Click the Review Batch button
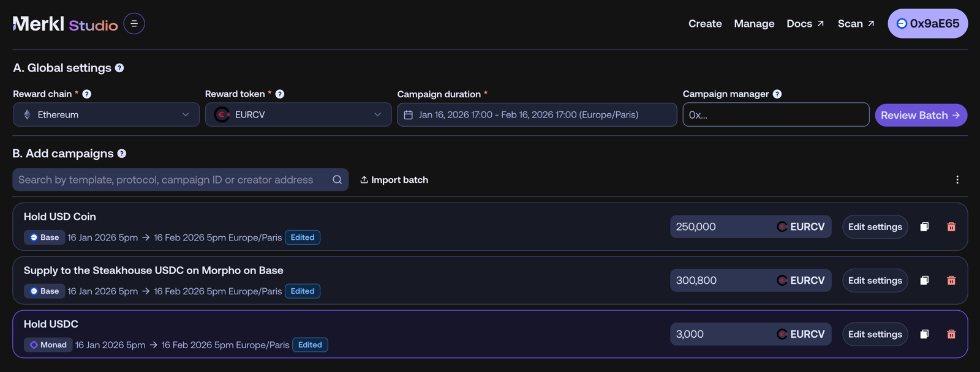The width and height of the screenshot is (980, 372). coord(921,115)
